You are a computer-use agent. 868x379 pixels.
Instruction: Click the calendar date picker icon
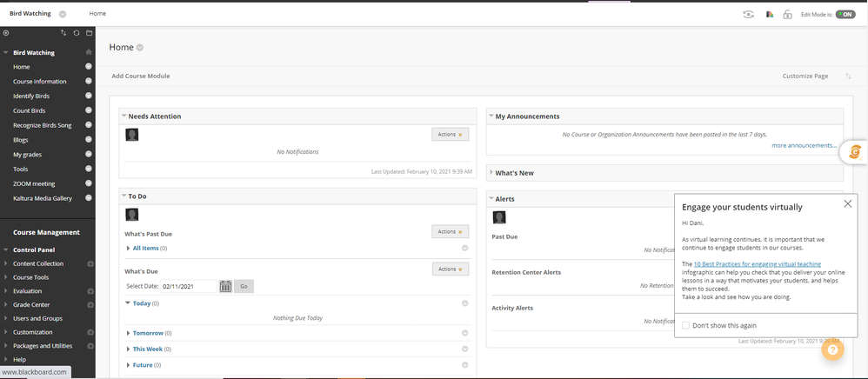225,286
